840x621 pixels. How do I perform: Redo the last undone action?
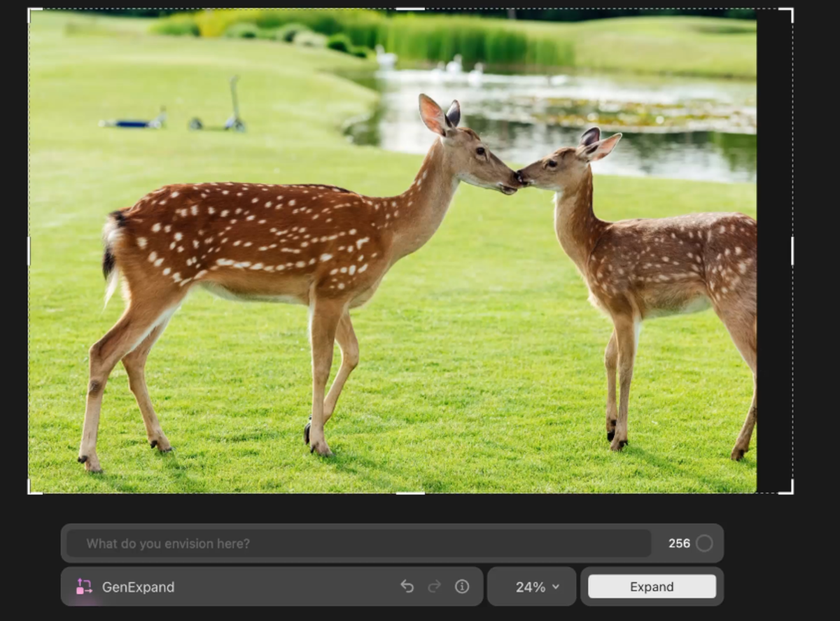click(x=434, y=587)
